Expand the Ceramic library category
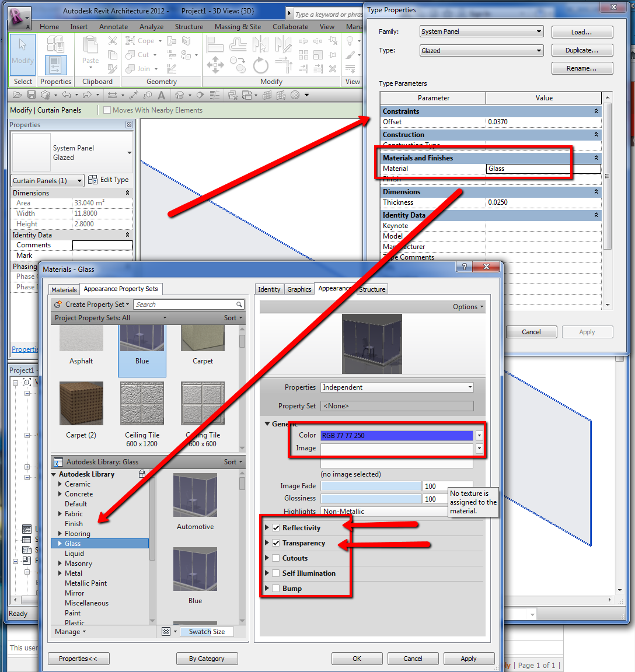Viewport: 635px width, 672px height. pos(60,484)
